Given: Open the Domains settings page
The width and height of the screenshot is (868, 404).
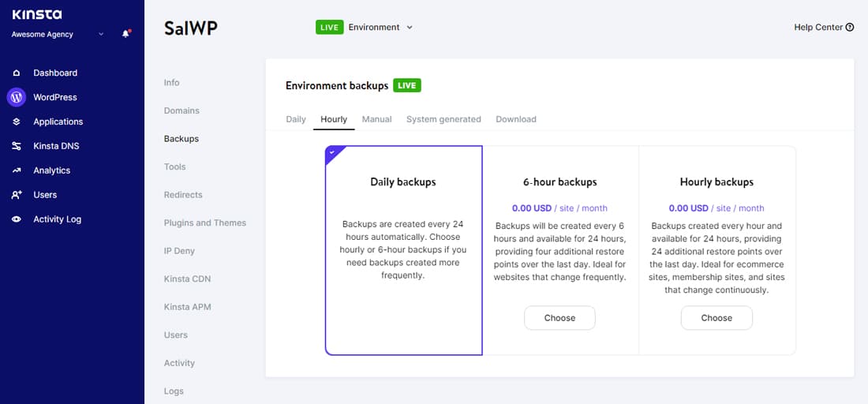Looking at the screenshot, I should tap(181, 110).
